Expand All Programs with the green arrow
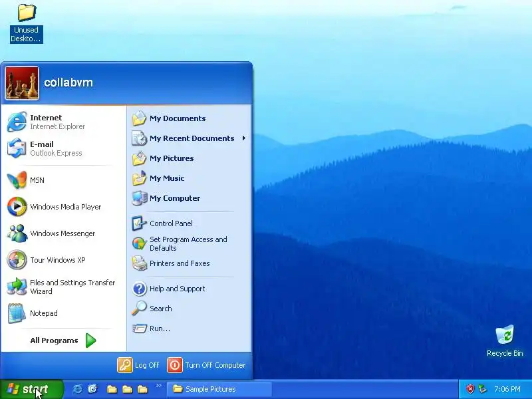Image resolution: width=532 pixels, height=399 pixels. 90,340
